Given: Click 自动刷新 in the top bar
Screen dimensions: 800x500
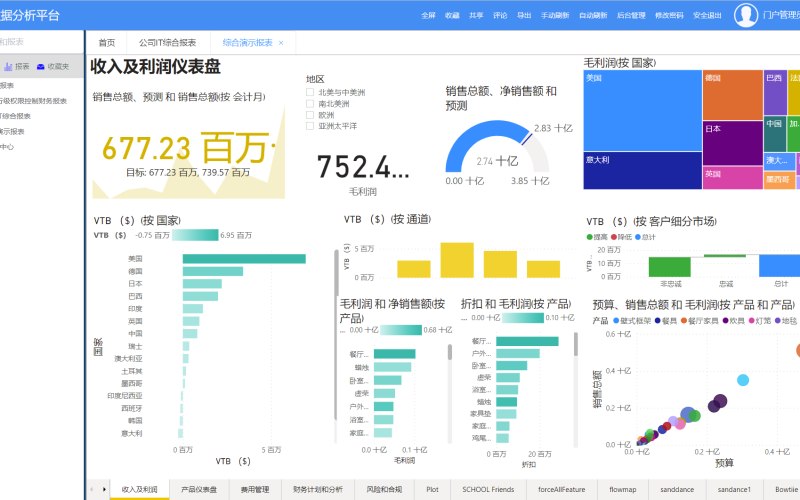Looking at the screenshot, I should pos(593,15).
